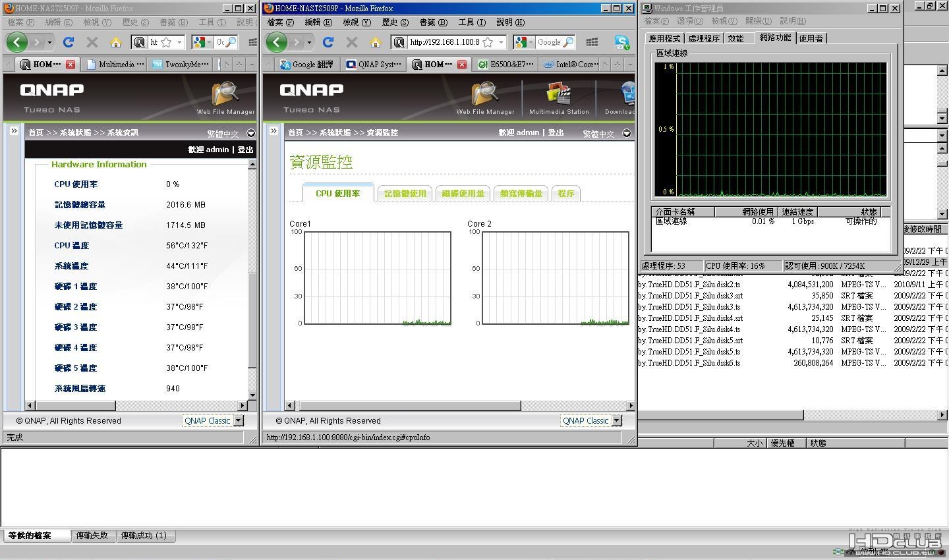The image size is (949, 560).
Task: Go back in the right Firefox window
Action: click(277, 42)
